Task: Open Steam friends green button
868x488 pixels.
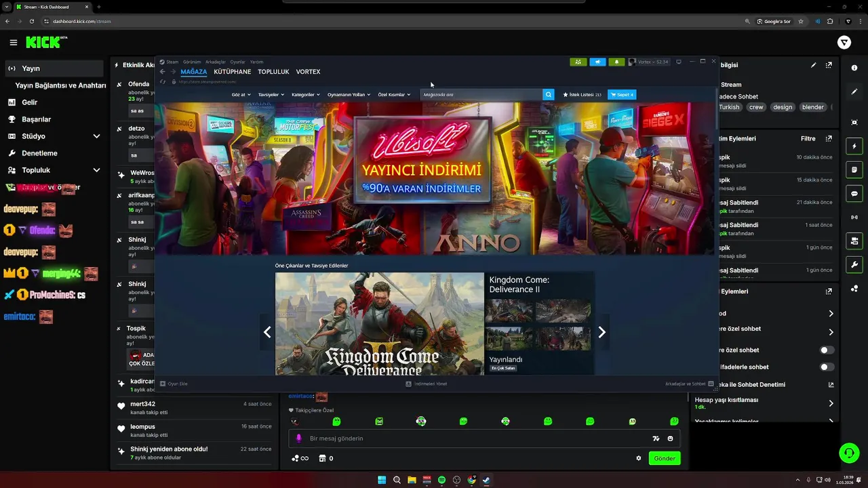Action: pos(578,62)
